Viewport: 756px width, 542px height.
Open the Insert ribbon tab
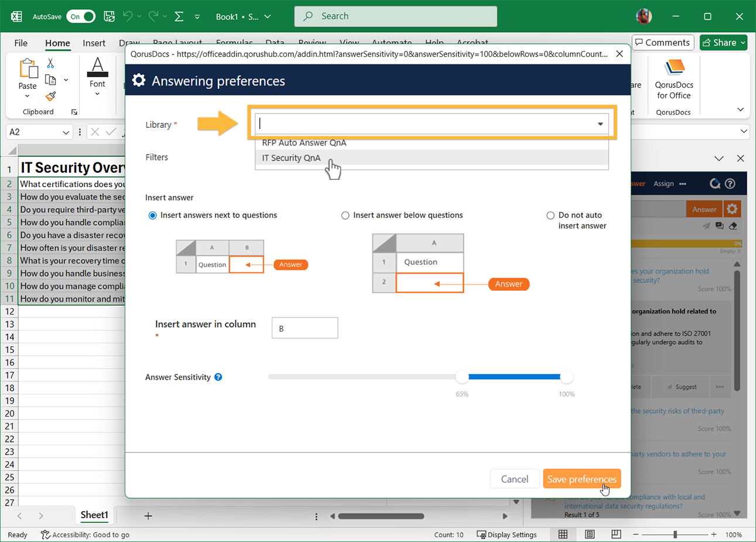tap(94, 43)
